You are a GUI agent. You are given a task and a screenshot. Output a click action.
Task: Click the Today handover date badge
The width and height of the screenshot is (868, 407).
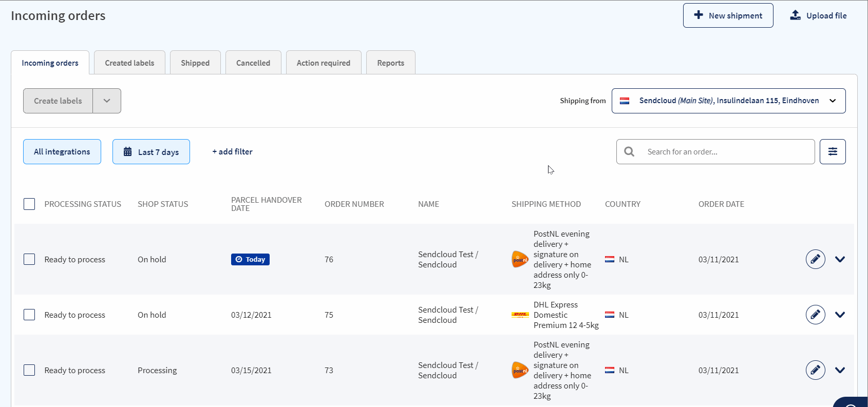click(x=250, y=259)
